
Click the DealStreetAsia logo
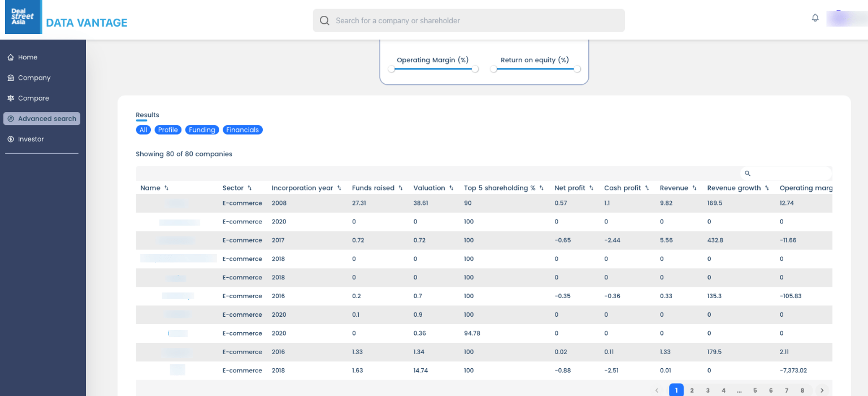click(23, 17)
